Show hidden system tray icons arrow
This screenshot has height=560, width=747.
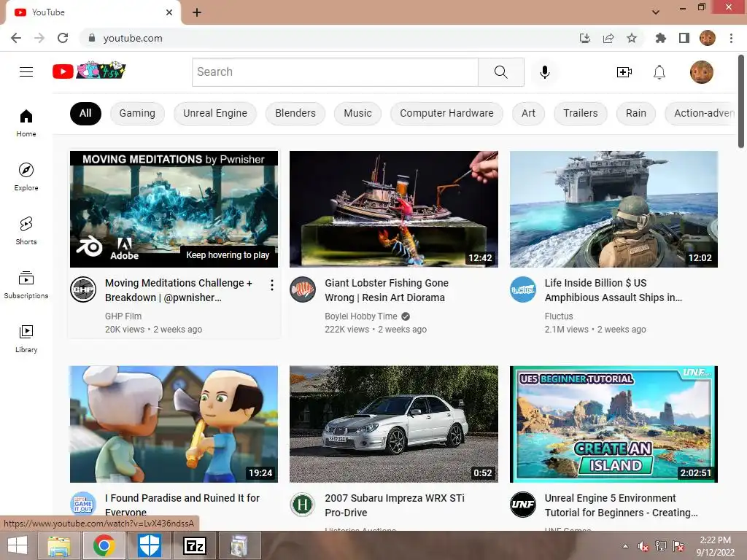(x=625, y=546)
